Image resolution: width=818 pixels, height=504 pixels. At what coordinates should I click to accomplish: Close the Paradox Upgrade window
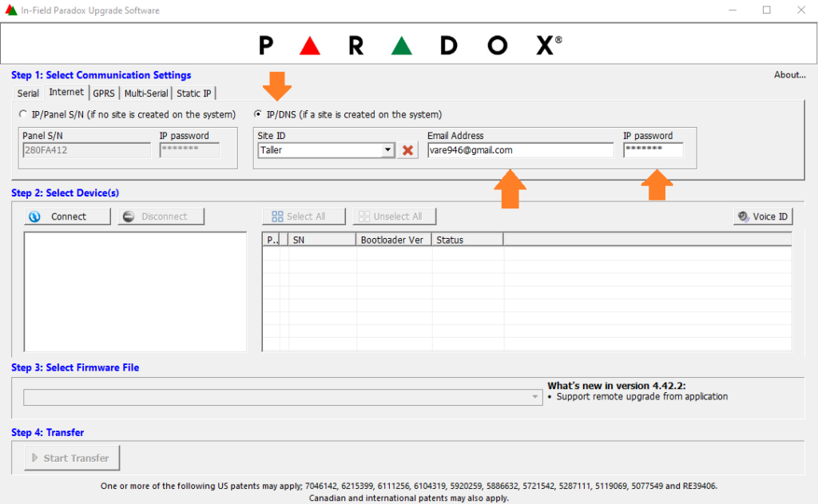tap(801, 10)
